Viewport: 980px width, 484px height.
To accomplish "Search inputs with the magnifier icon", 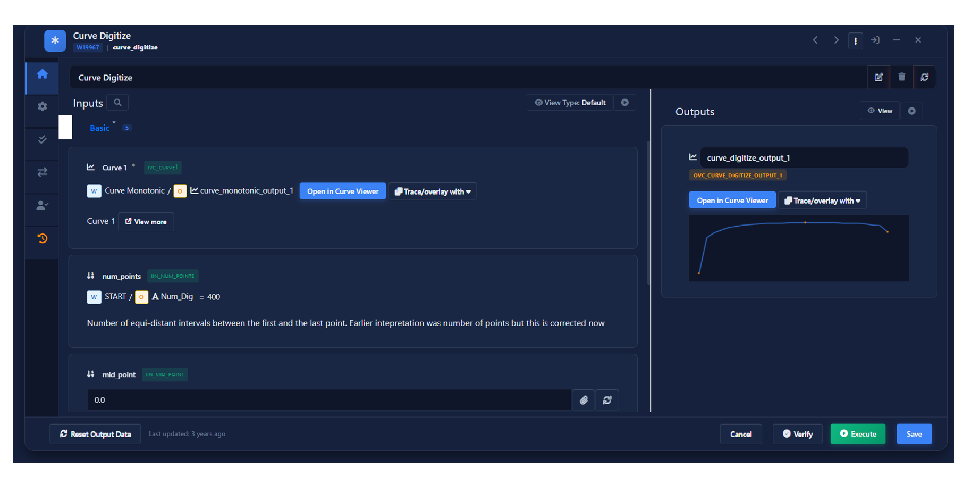I will coord(118,103).
